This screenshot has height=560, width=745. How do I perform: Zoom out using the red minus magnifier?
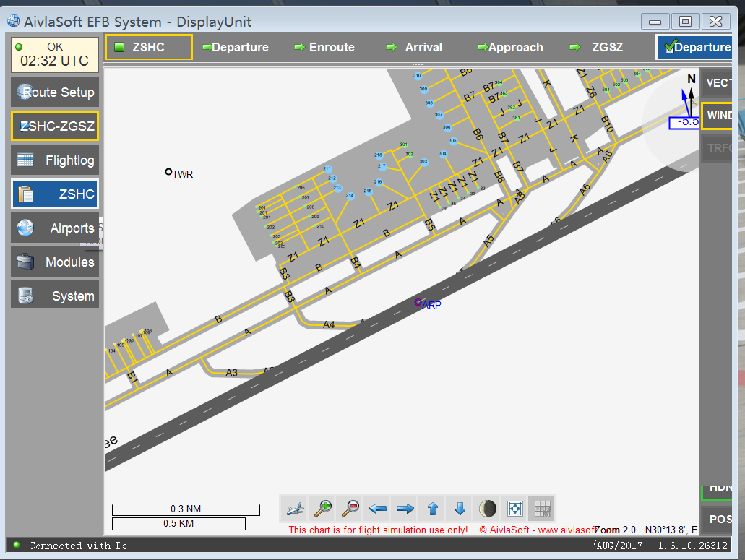click(x=350, y=509)
